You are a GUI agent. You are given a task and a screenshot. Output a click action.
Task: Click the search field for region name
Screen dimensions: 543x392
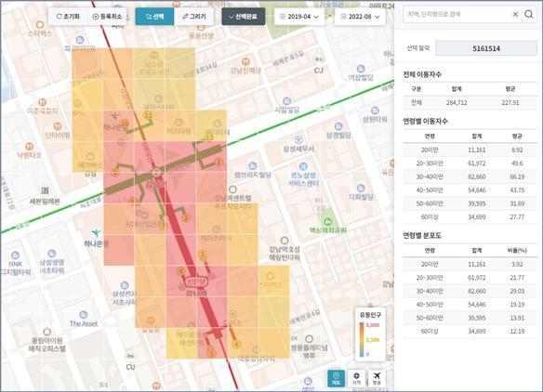tap(457, 14)
